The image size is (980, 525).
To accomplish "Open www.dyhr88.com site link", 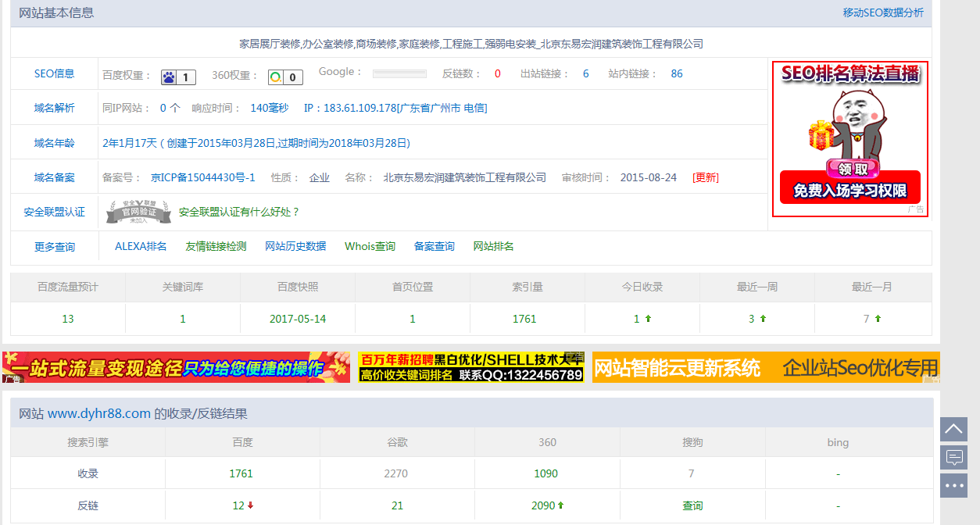I will pyautogui.click(x=99, y=413).
